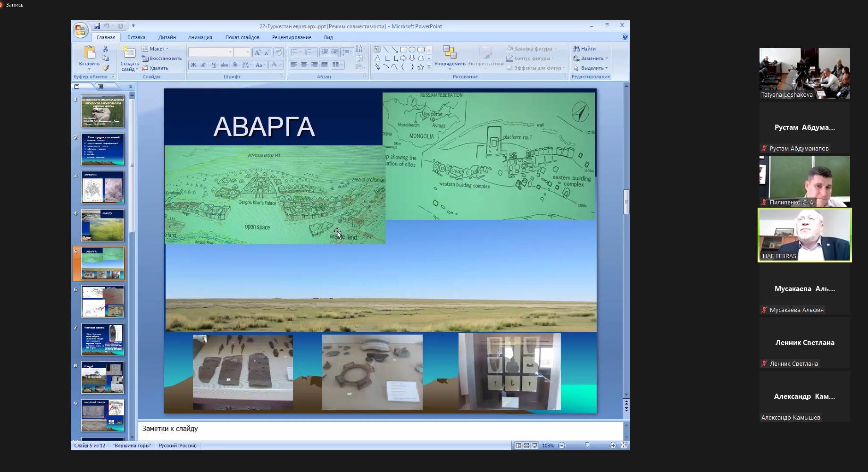Click Fit slide to window icon
The height and width of the screenshot is (472, 868).
coord(624,446)
